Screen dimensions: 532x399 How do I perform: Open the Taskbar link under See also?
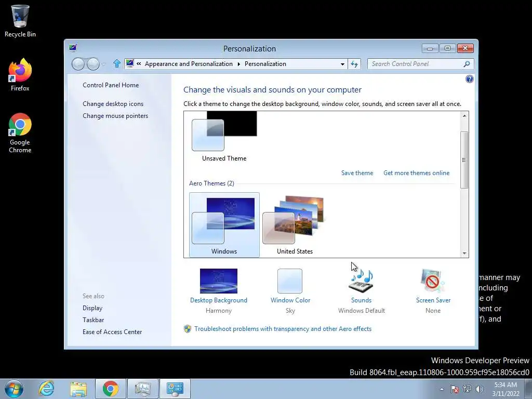[x=94, y=320]
